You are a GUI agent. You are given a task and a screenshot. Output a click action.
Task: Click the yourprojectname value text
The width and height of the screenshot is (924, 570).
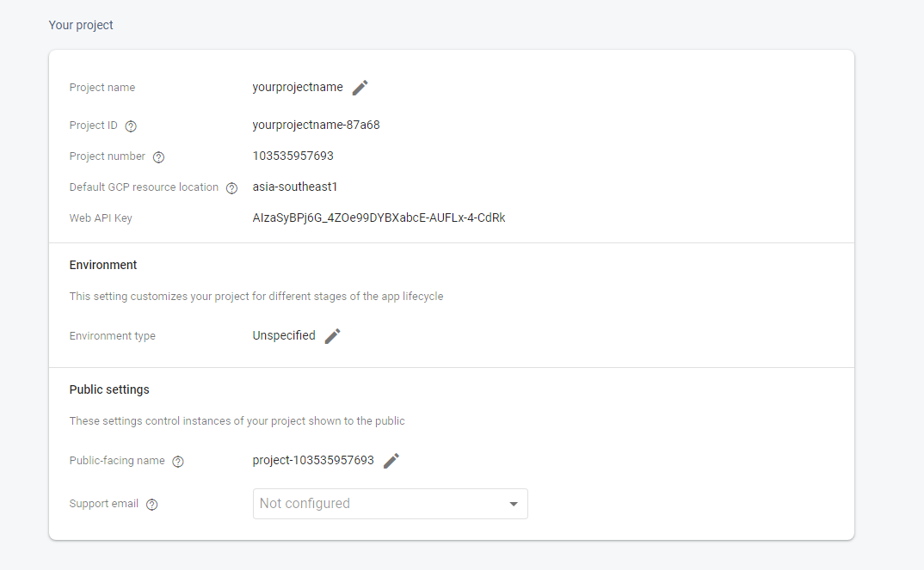point(298,87)
